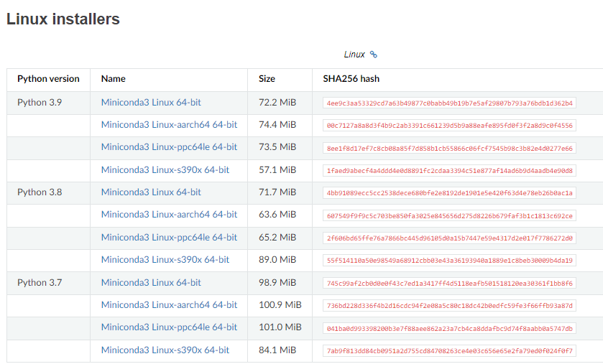Screen dimensions: 603x364
Task: Click the permalink chain icon beside Linux caption
Action: (374, 55)
